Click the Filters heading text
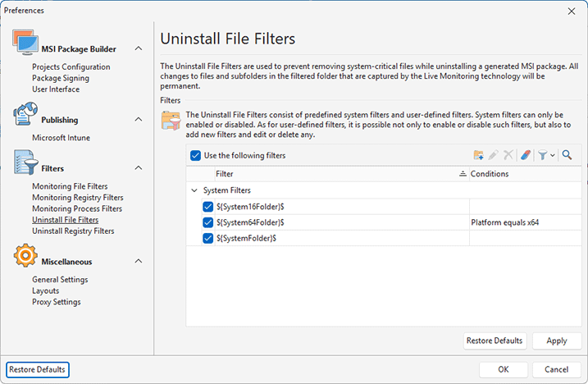 coord(52,168)
